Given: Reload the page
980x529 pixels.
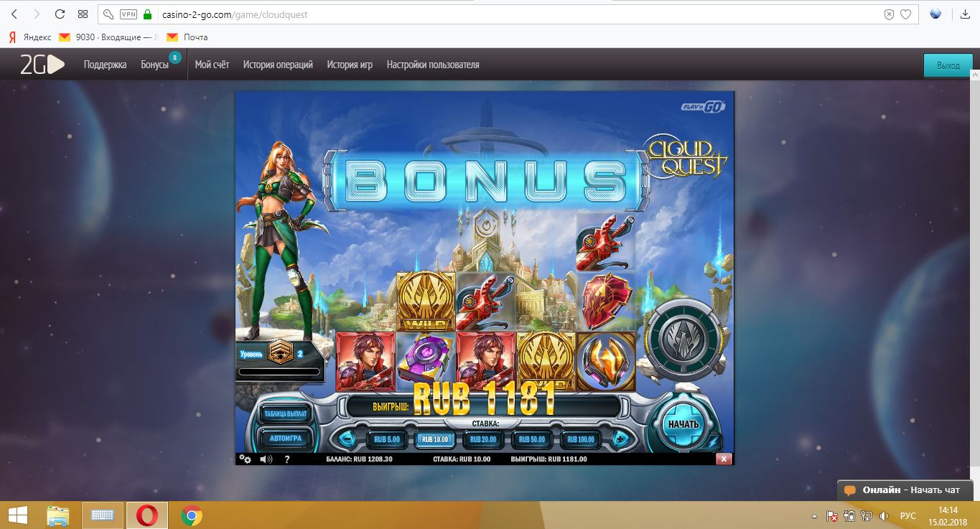Looking at the screenshot, I should click(60, 14).
